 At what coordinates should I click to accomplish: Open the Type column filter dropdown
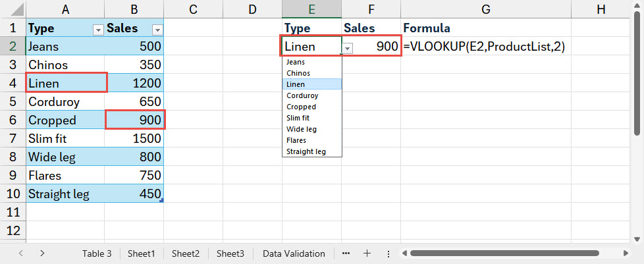click(98, 30)
